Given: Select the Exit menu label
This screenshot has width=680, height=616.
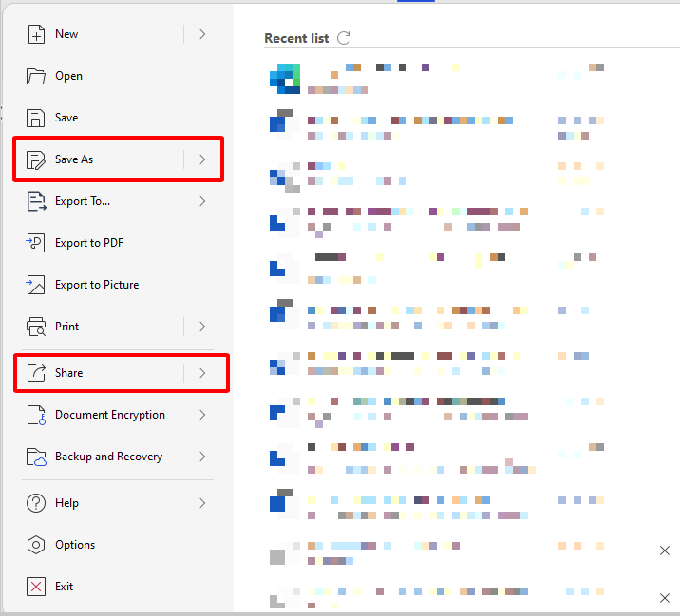Looking at the screenshot, I should [65, 587].
